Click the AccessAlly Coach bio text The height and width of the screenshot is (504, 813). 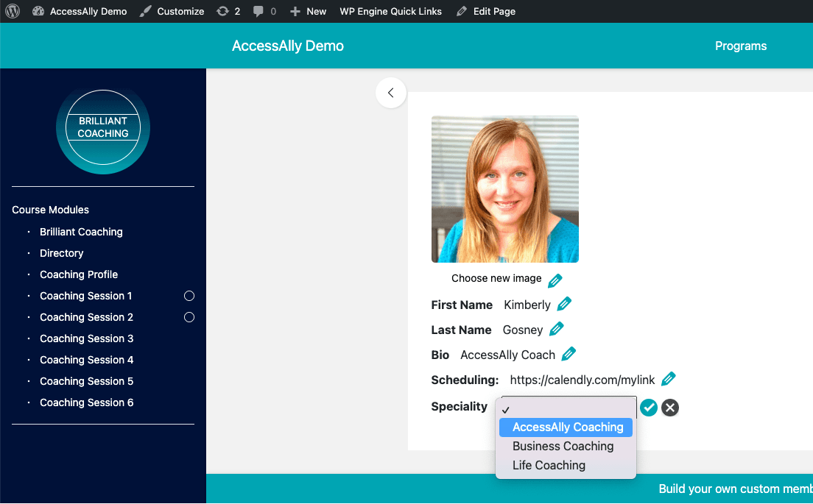(507, 355)
